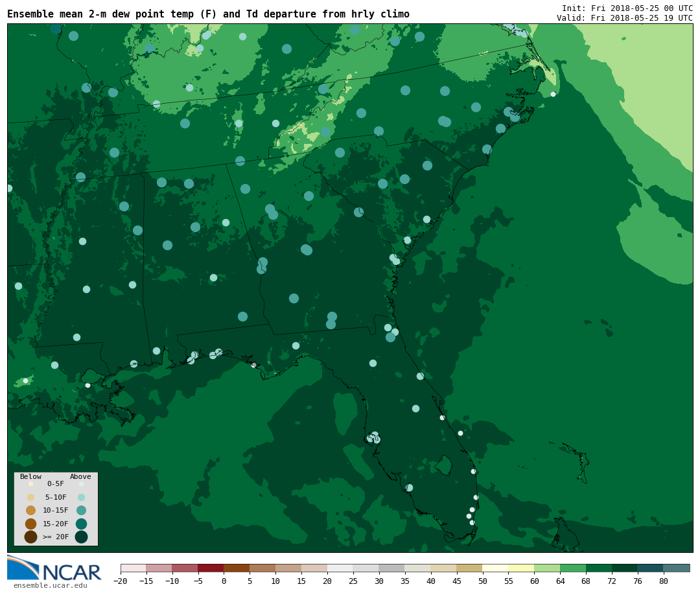Pick the brown swatch between 0 and 5
This screenshot has height=593, width=700.
(x=237, y=568)
